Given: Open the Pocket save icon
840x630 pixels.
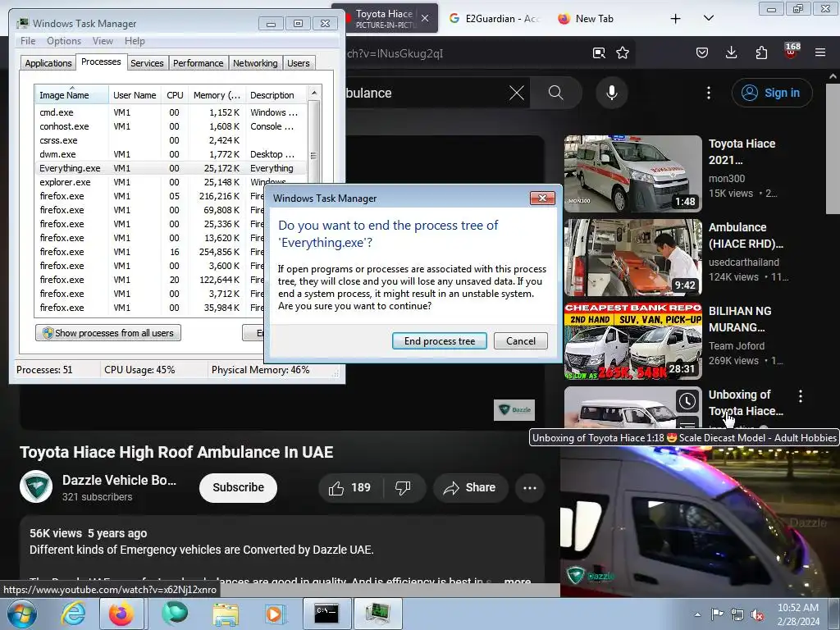Looking at the screenshot, I should coord(702,52).
